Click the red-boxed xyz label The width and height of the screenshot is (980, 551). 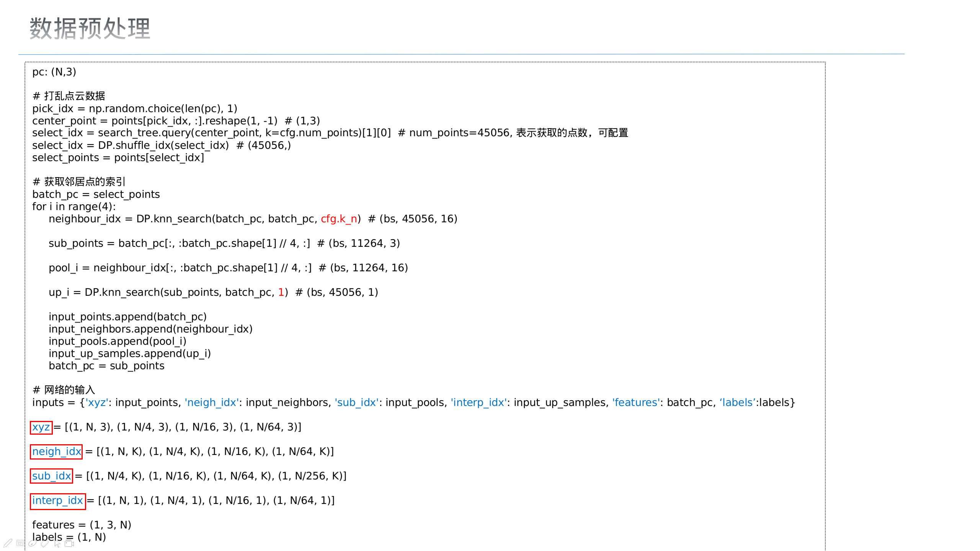click(x=41, y=427)
